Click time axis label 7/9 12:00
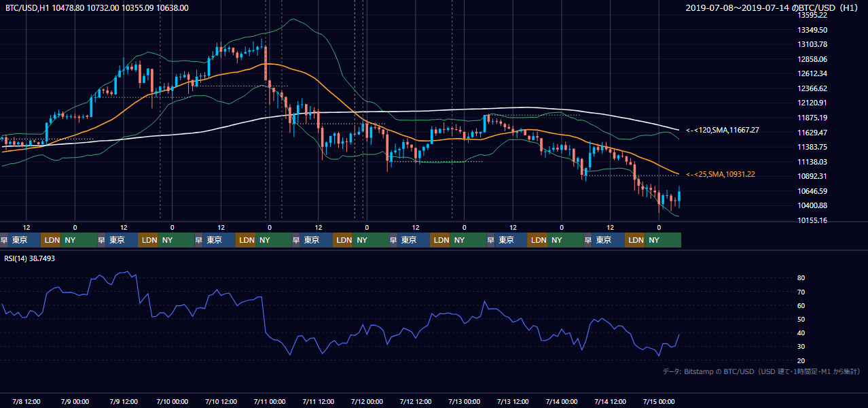 [124, 401]
